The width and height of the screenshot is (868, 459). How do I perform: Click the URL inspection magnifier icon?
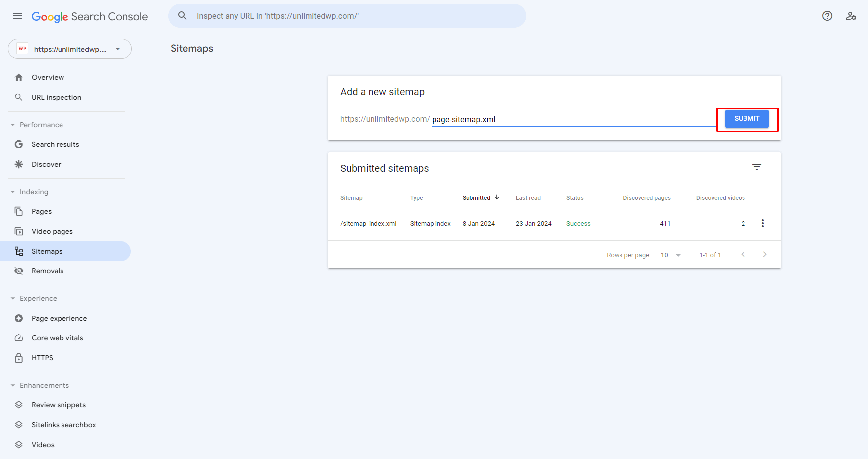pos(19,97)
